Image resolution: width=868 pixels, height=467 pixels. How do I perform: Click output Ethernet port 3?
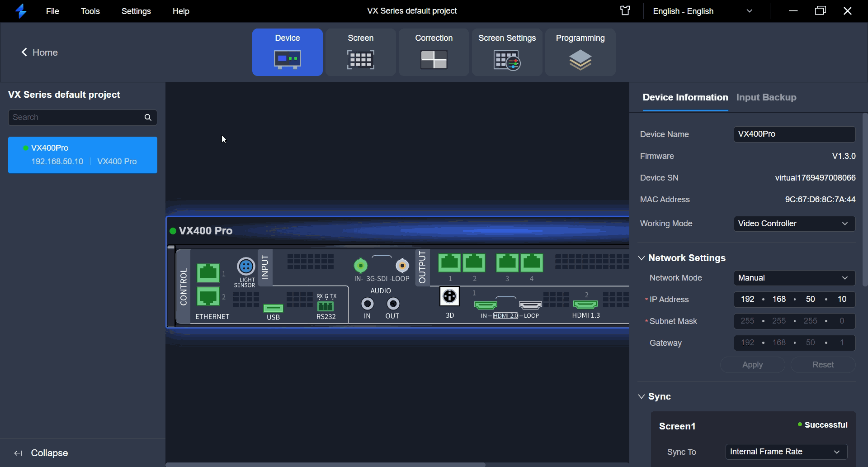(x=507, y=263)
